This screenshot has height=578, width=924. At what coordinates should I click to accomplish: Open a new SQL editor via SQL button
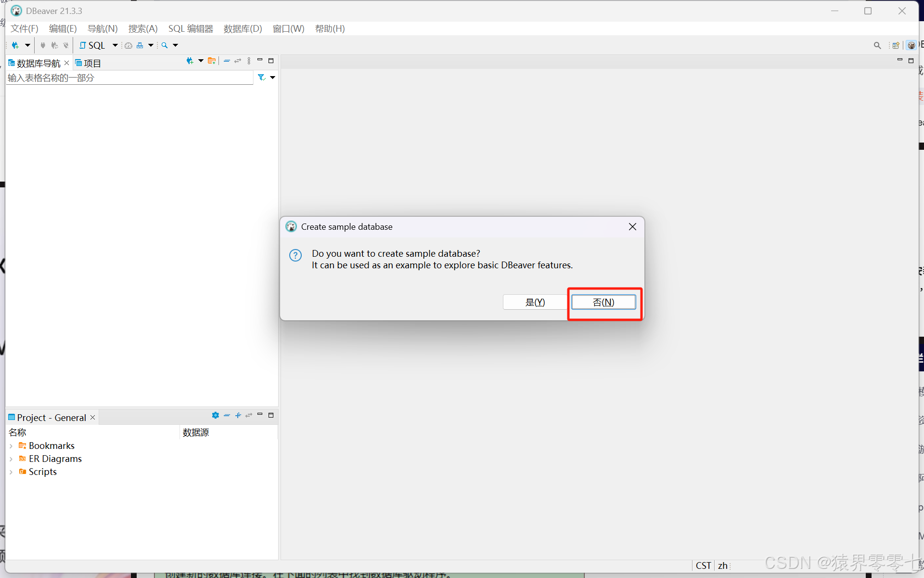[x=92, y=45]
